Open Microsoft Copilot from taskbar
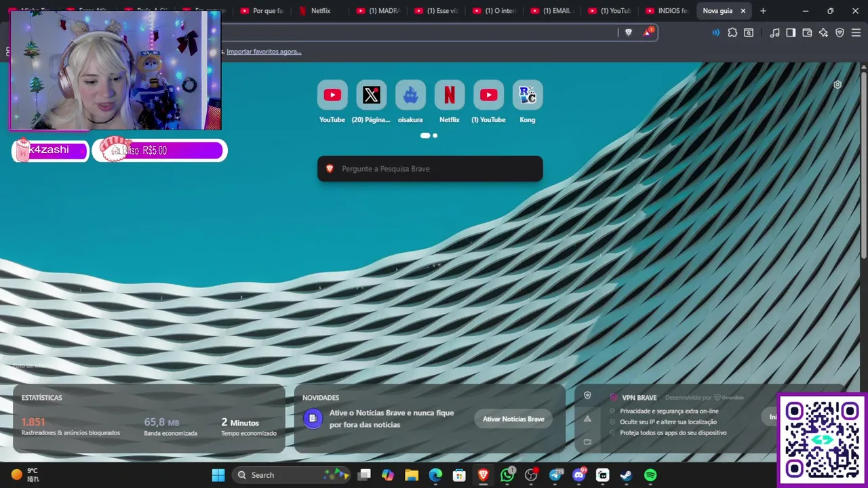Screen dimensions: 868x488 click(388, 475)
